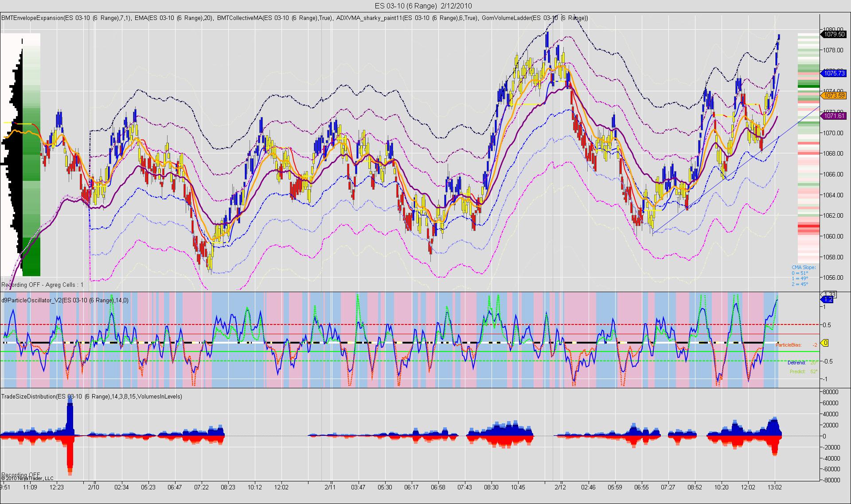Click the 10:12 time axis label
Image resolution: width=851 pixels, height=504 pixels.
pyautogui.click(x=254, y=487)
